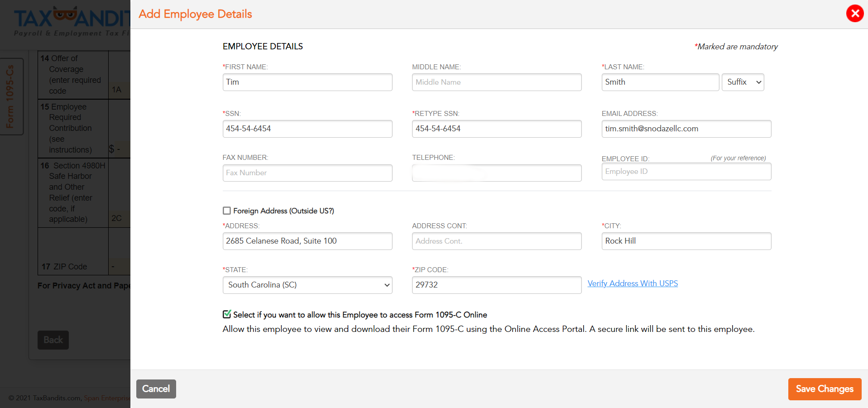Click the First Name field containing Tim
The height and width of the screenshot is (408, 868).
pyautogui.click(x=307, y=82)
